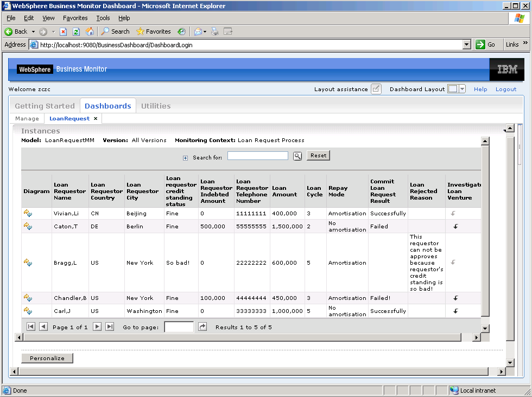Open the File menu
532x397 pixels.
[11, 18]
